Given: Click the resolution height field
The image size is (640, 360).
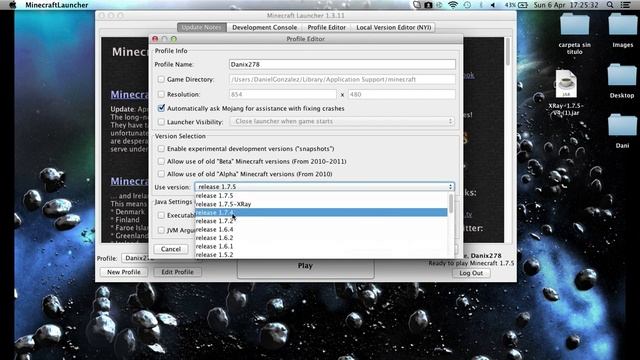Looking at the screenshot, I should pos(401,94).
